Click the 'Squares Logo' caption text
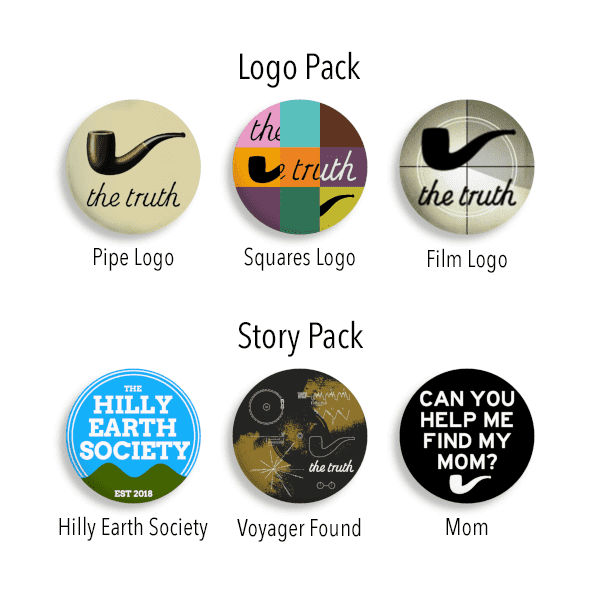 [300, 258]
